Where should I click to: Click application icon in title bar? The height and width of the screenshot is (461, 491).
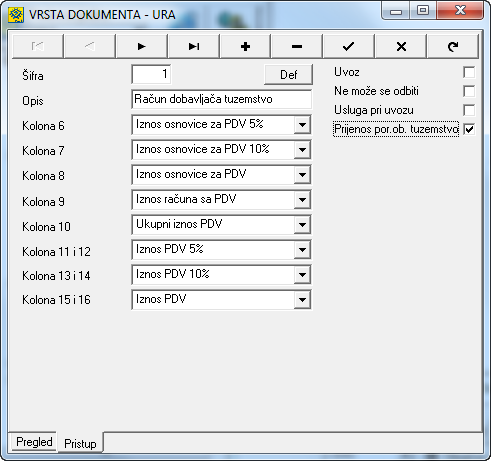point(16,15)
